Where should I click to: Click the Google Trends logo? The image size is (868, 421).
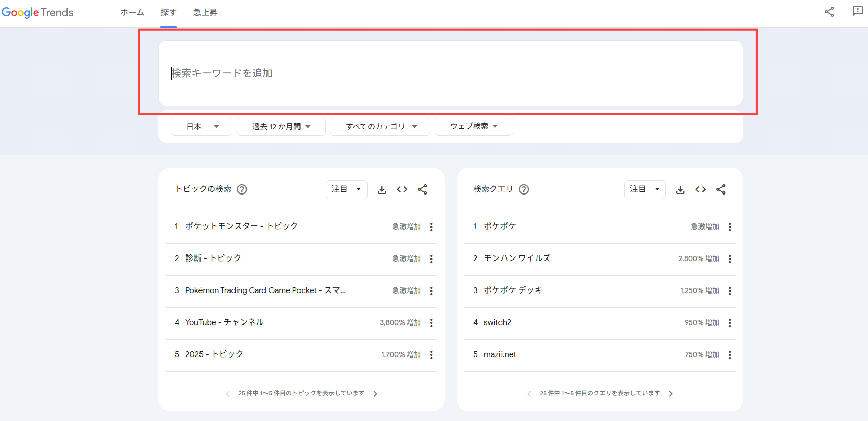point(38,12)
